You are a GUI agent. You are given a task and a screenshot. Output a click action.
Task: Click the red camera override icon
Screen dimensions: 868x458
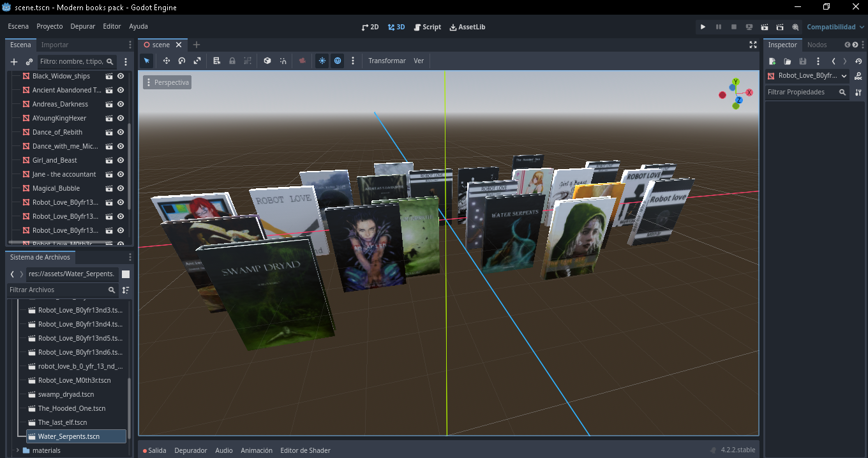[x=303, y=61]
